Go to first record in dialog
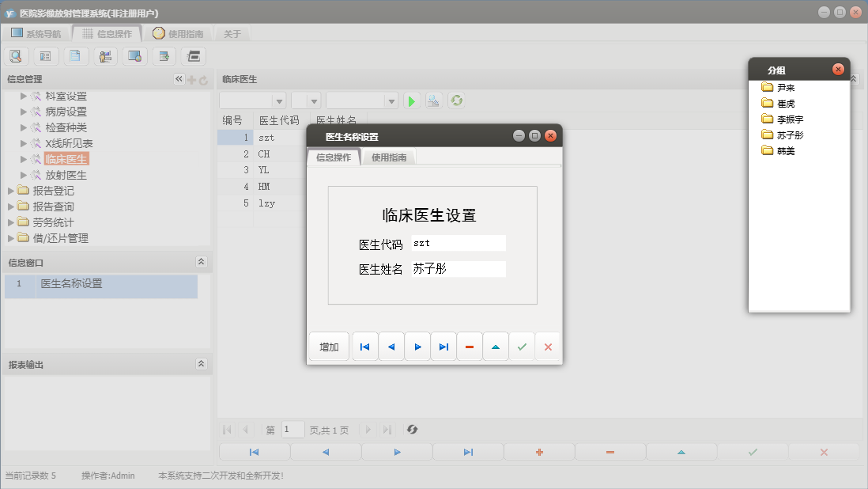868x489 pixels. tap(364, 347)
